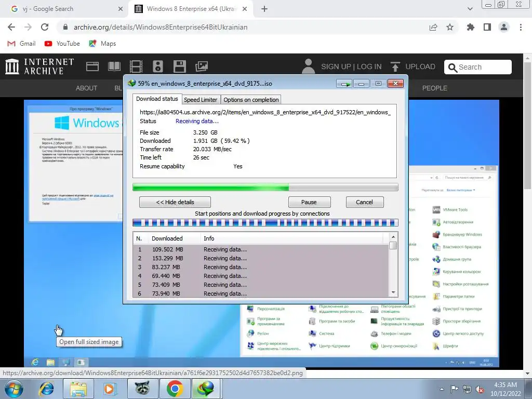Click the LOG IN link

[x=369, y=66]
